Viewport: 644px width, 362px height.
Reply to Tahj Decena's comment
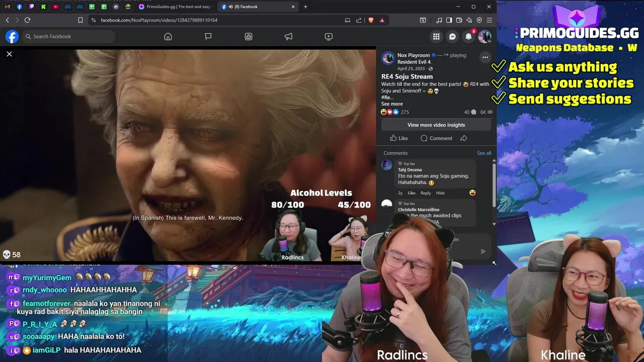pos(426,193)
